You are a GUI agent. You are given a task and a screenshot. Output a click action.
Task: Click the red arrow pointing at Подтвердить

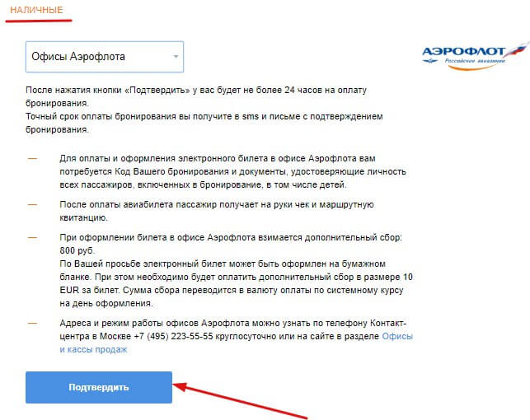pyautogui.click(x=240, y=401)
